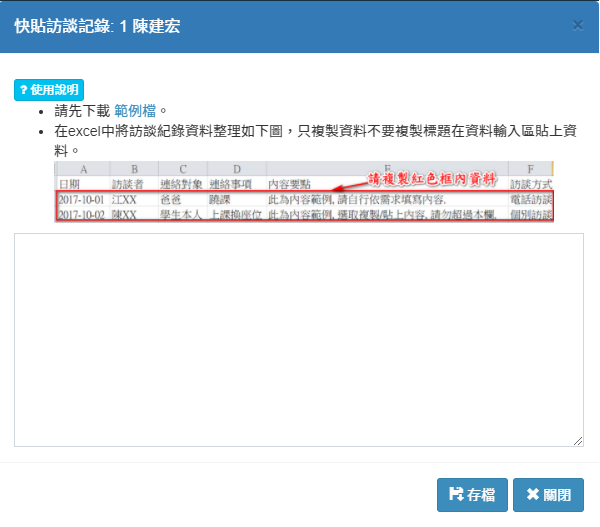The image size is (600, 527).
Task: Click the 陳XX interviewer cell in the example
Action: click(x=124, y=214)
